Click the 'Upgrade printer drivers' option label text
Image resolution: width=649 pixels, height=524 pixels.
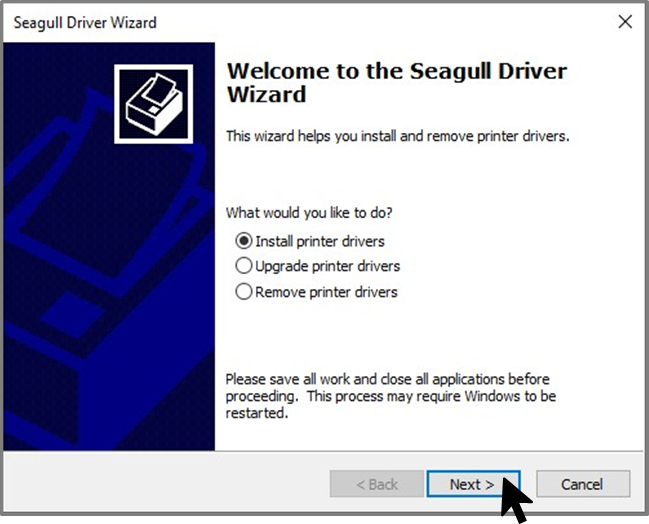tap(327, 266)
